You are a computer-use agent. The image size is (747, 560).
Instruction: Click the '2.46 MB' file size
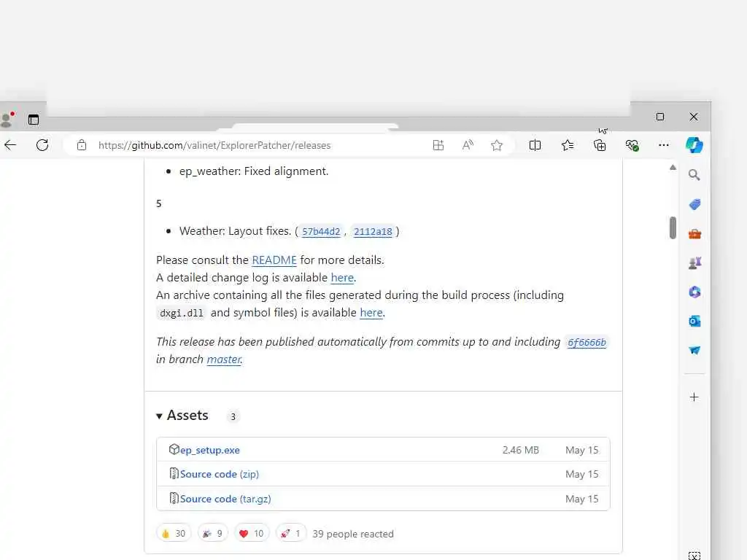[521, 450]
